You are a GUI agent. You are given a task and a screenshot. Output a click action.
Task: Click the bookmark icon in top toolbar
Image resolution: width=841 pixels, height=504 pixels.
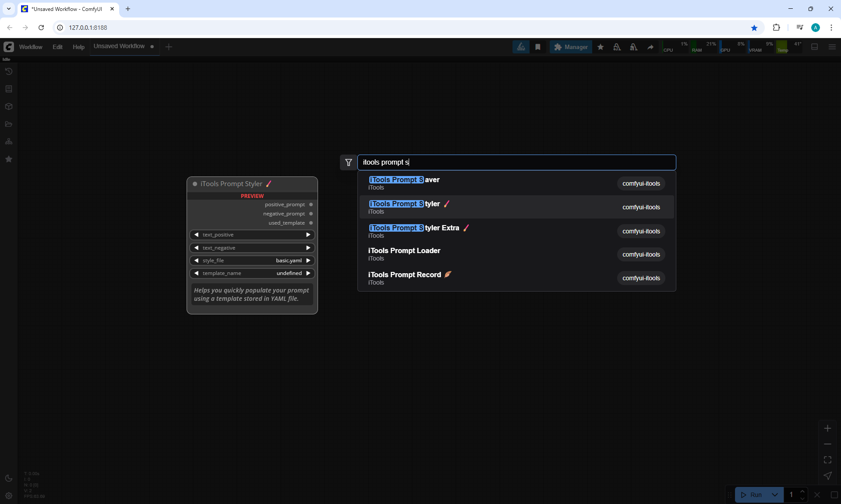click(538, 47)
